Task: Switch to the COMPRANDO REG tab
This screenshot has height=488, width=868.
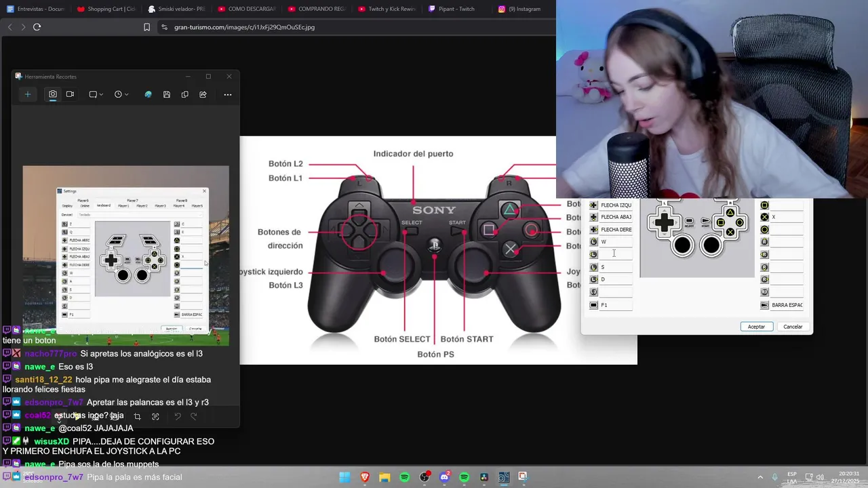Action: click(317, 9)
